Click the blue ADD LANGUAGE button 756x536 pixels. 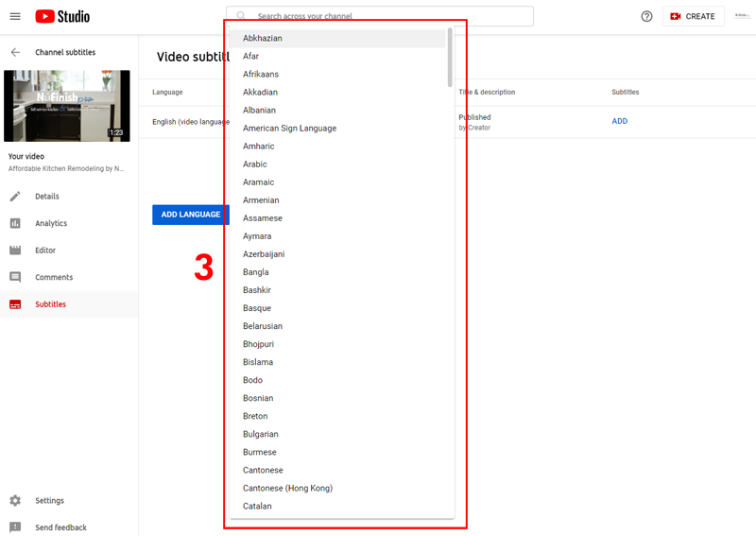tap(191, 215)
